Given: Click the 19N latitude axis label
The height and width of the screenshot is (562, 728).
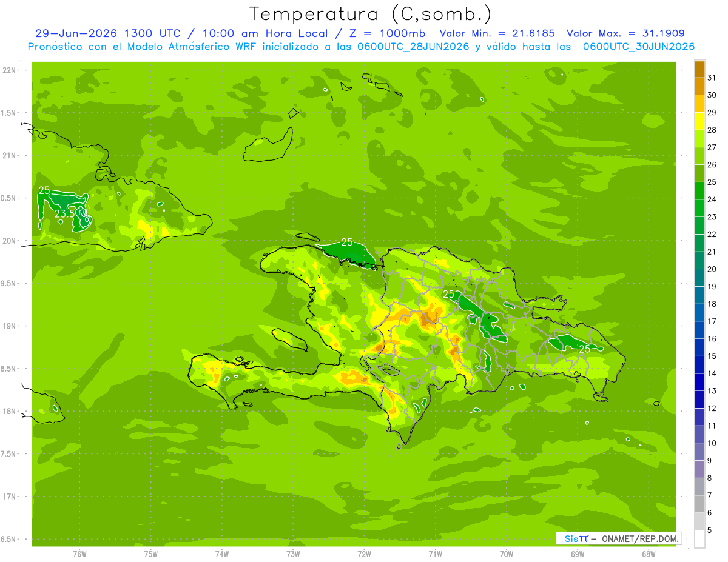Looking at the screenshot, I should (10, 326).
